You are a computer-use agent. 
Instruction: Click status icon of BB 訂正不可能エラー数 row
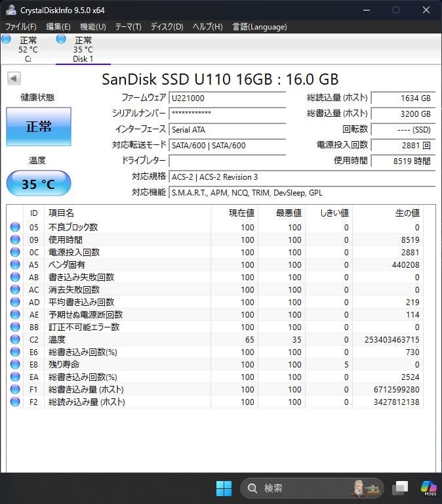coord(15,327)
